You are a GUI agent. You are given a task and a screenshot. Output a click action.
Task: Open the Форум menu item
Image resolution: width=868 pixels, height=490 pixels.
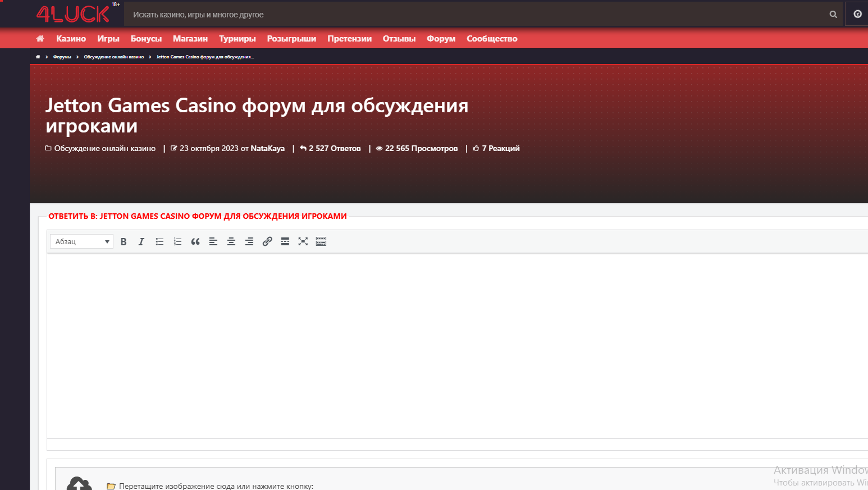click(x=441, y=39)
